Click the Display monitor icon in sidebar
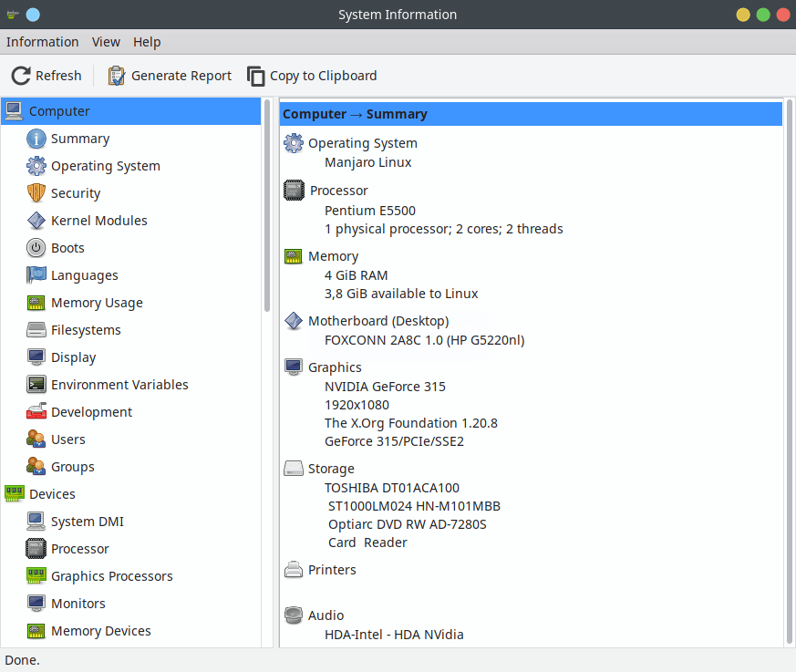Screen dimensions: 796x672 click(x=36, y=357)
